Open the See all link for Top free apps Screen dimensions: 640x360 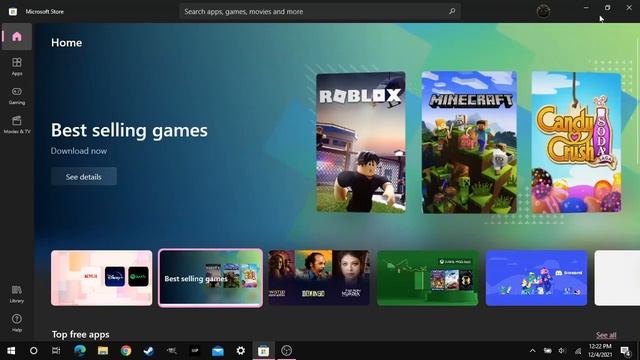coord(606,335)
